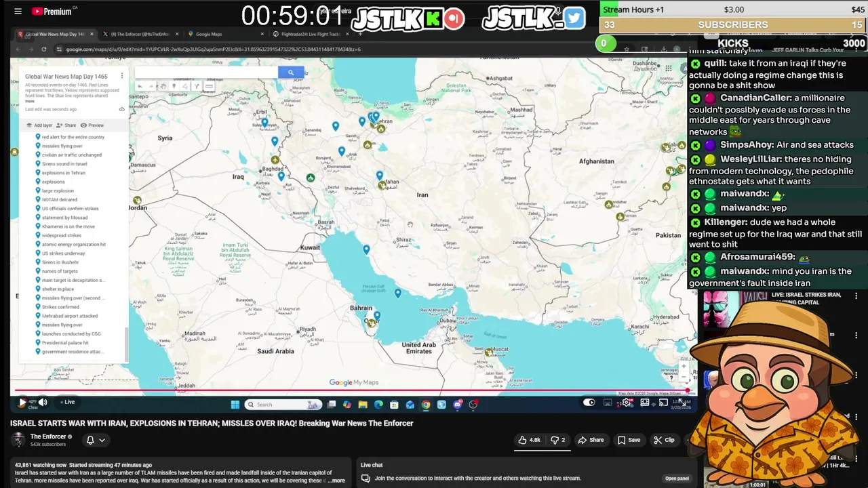This screenshot has height=488, width=868.
Task: Toggle the autoplay switch in the player
Action: pyautogui.click(x=589, y=403)
